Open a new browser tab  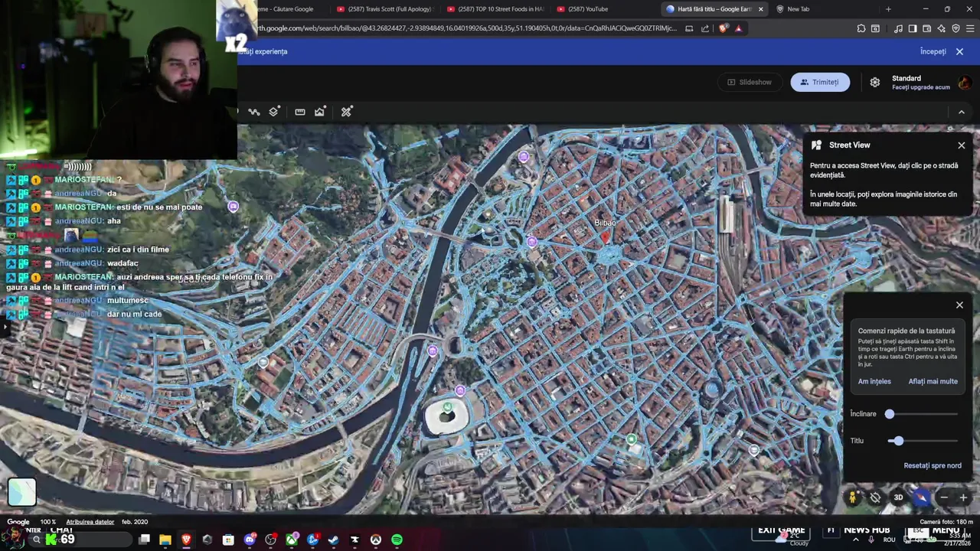click(888, 9)
